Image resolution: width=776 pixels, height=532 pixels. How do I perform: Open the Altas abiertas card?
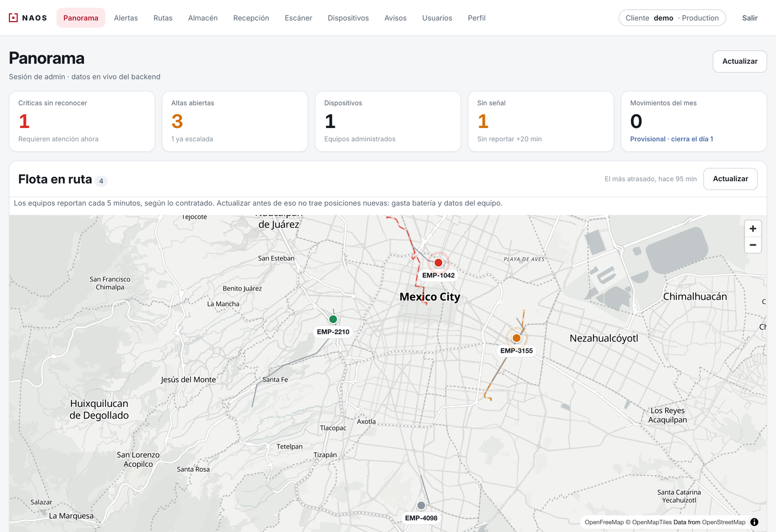(x=235, y=121)
